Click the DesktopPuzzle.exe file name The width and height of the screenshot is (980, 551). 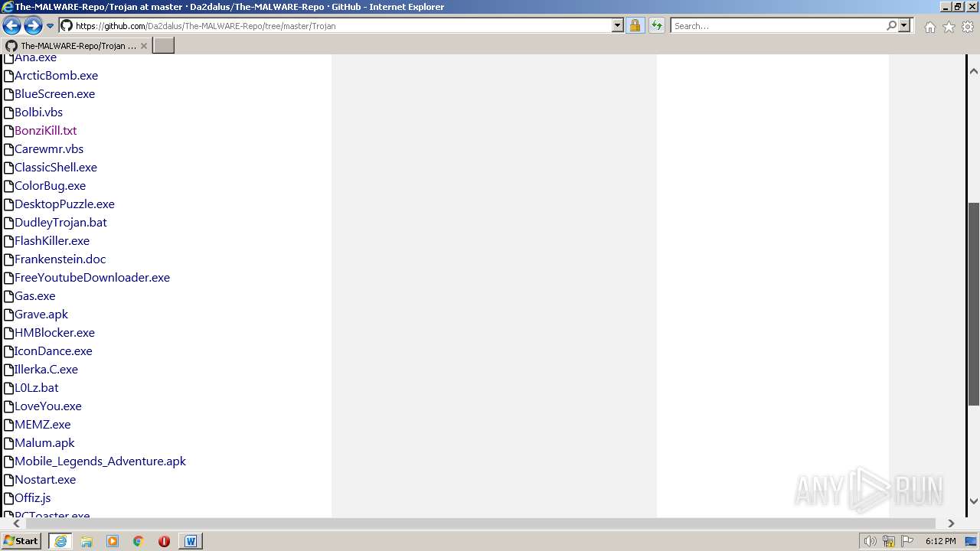pyautogui.click(x=64, y=204)
